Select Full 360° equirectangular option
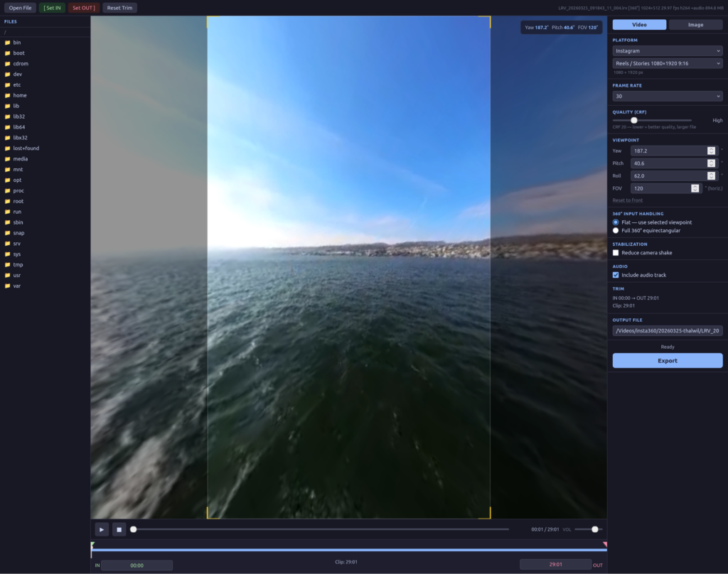 coord(616,230)
